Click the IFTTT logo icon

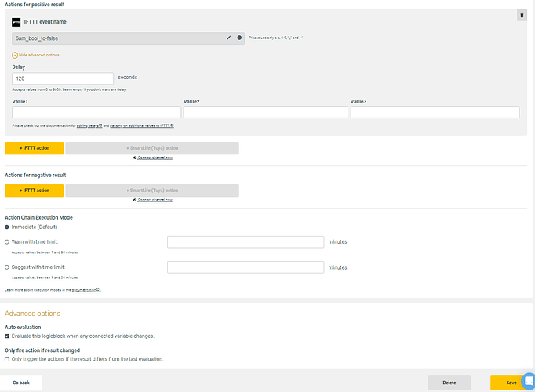tap(16, 22)
